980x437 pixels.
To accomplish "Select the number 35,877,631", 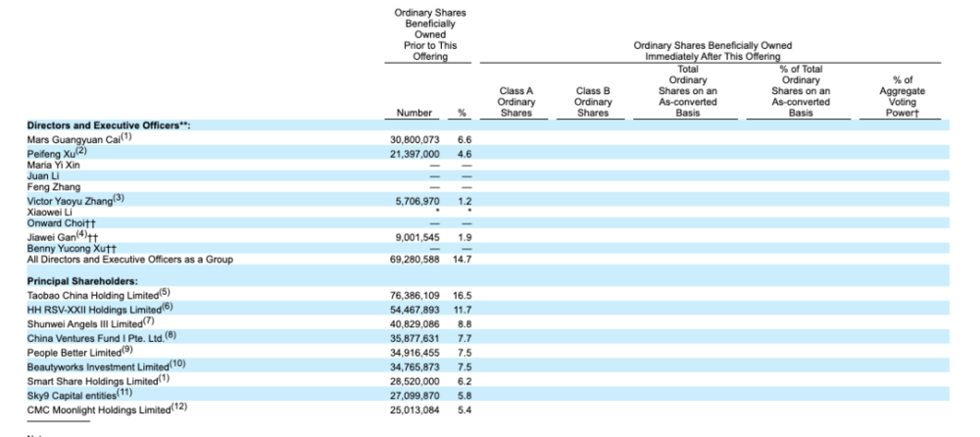I will 415,338.
